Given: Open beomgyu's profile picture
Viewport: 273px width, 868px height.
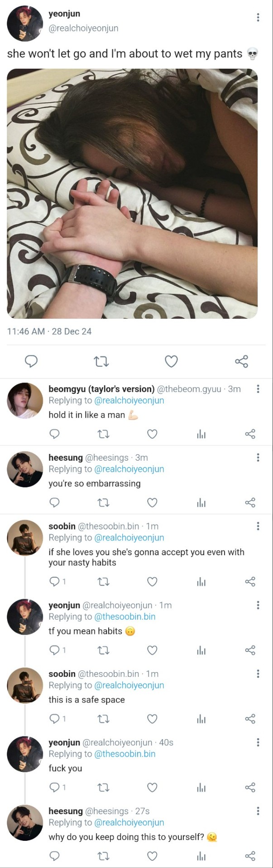Looking at the screenshot, I should tap(25, 401).
